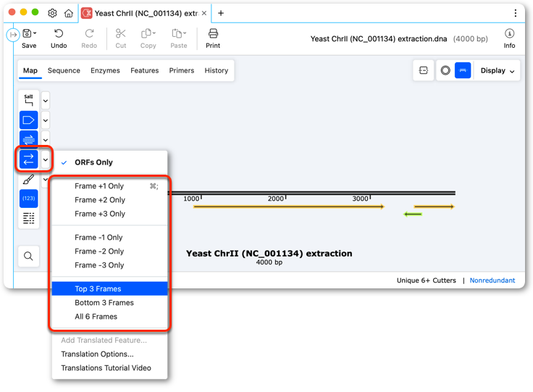The image size is (533, 392).
Task: Open the settings gear icon
Action: 52,13
